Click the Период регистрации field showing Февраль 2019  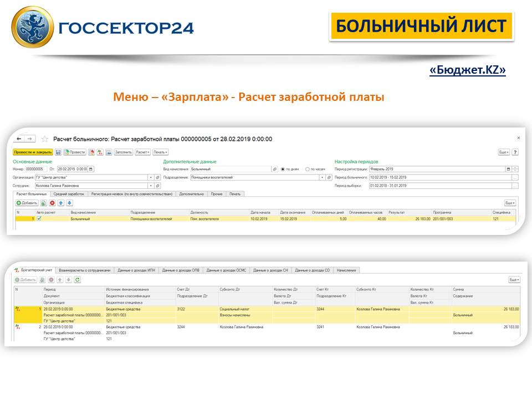pos(437,169)
